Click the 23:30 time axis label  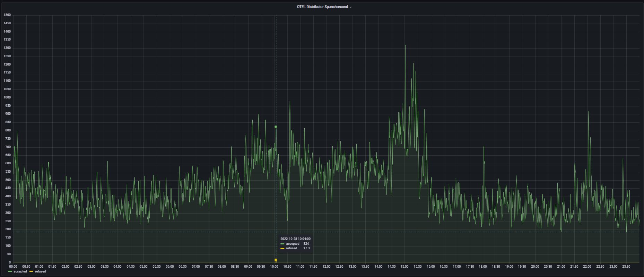pyautogui.click(x=626, y=267)
